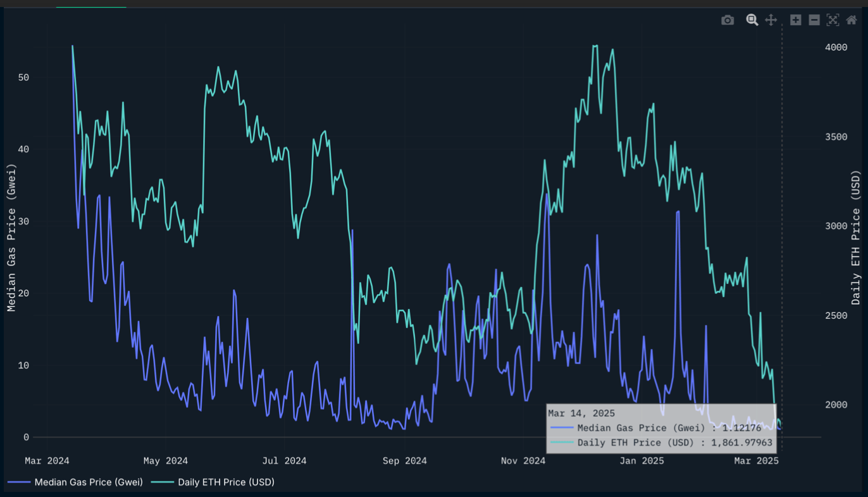Click the Mar 2024 x-axis label
The height and width of the screenshot is (497, 868).
(47, 461)
